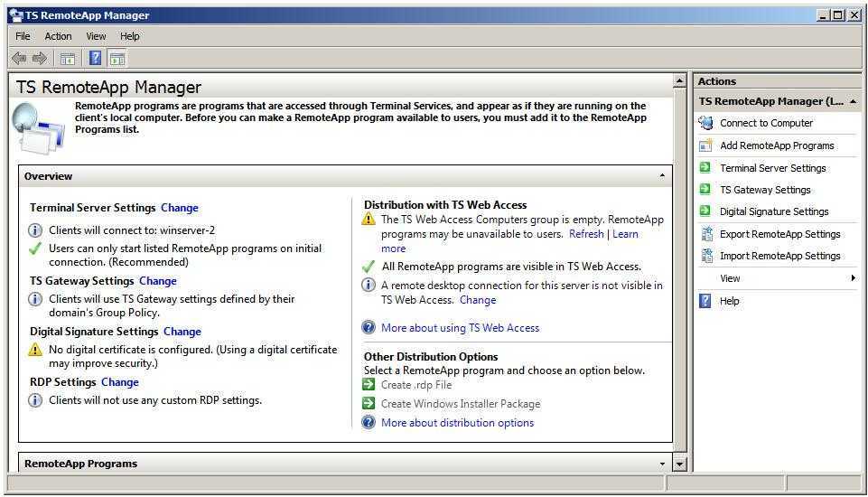
Task: Collapse the TS RemoteApp Manager actions group arrow
Action: point(853,101)
